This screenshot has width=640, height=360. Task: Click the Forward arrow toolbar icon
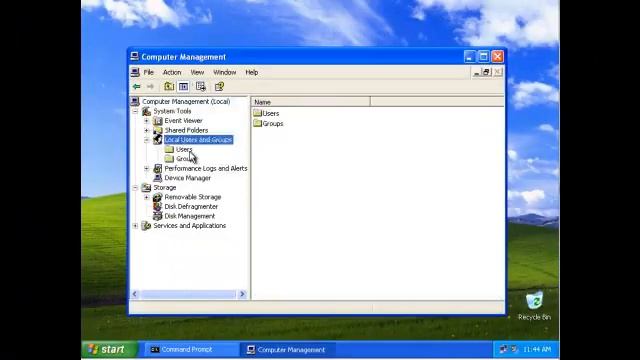150,87
